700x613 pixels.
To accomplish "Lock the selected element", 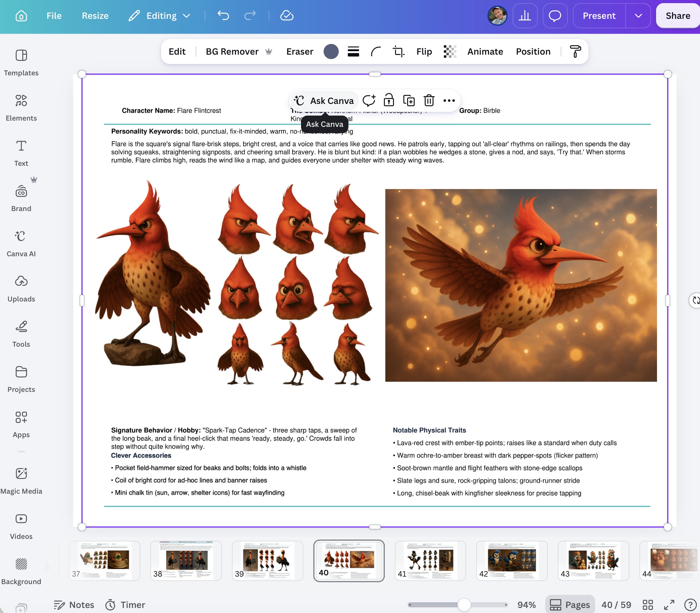I will [x=389, y=100].
